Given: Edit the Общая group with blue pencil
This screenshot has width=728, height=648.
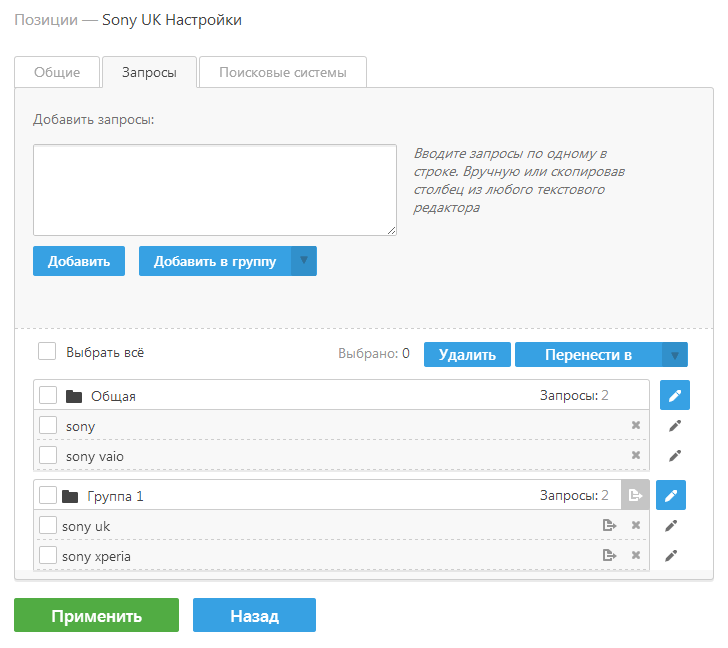Looking at the screenshot, I should coord(675,395).
